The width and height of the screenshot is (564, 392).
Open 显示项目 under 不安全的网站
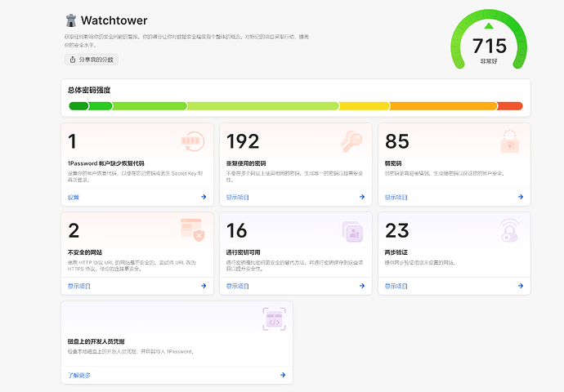(x=79, y=287)
